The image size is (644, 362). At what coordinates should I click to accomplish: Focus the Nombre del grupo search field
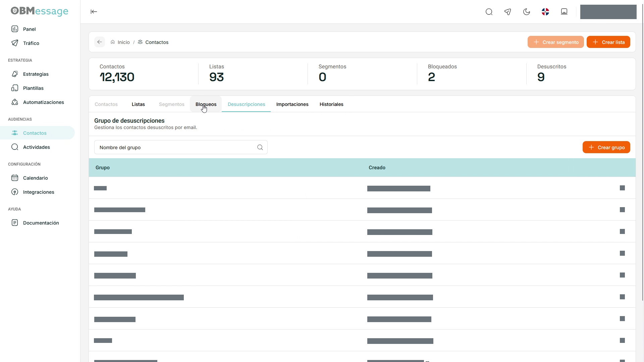tap(181, 147)
